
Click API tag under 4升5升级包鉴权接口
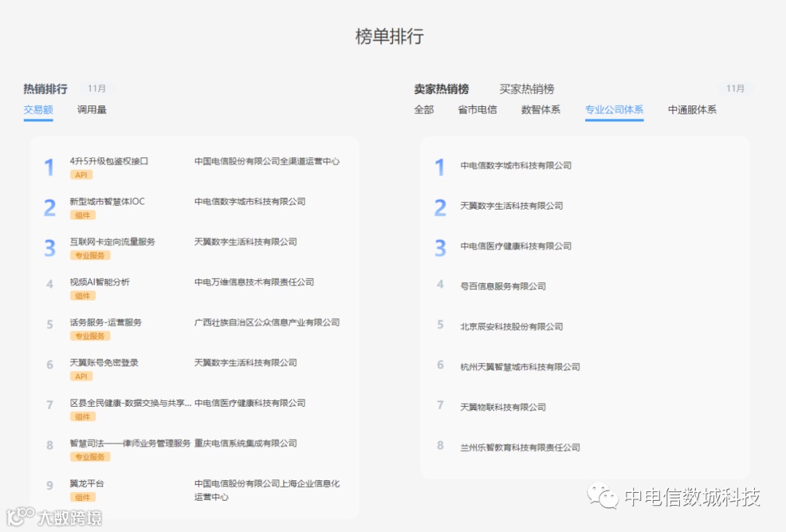point(82,175)
